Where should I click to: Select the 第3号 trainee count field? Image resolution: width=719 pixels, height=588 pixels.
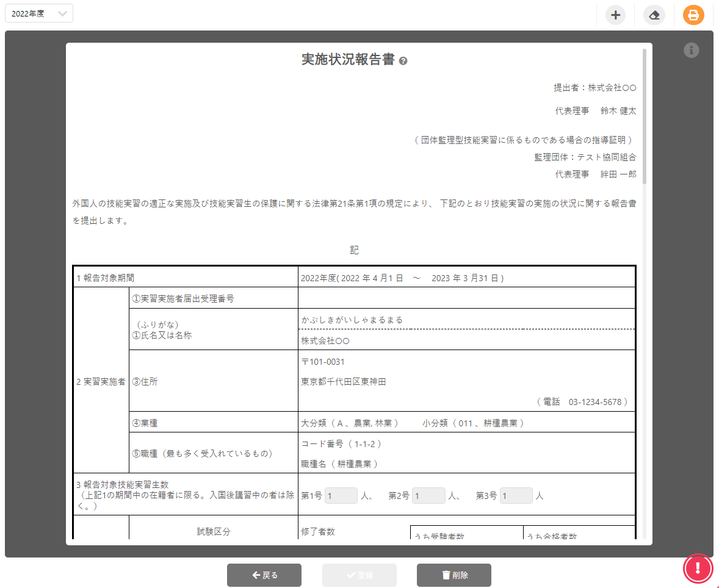tap(516, 495)
